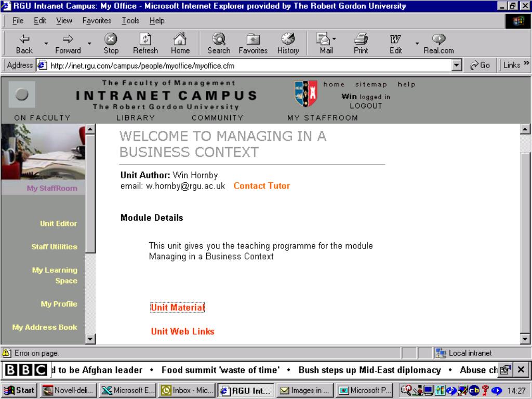
Task: Open Real.com toolbar button
Action: (x=438, y=44)
